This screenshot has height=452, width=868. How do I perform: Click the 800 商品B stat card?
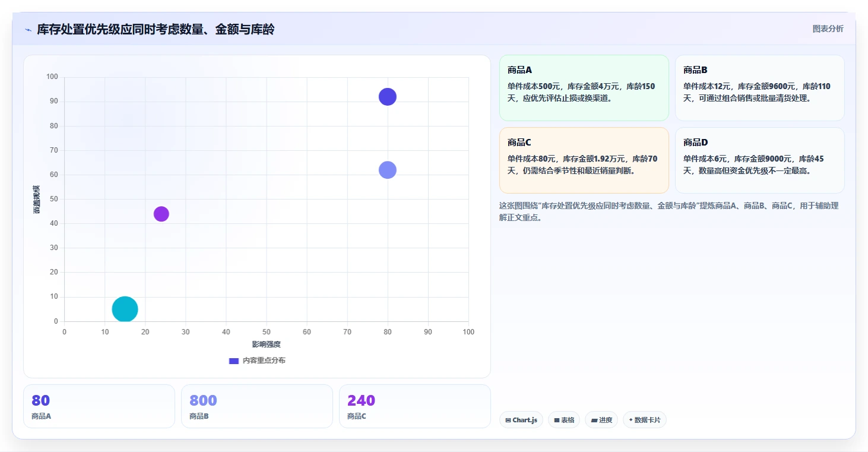(x=257, y=406)
